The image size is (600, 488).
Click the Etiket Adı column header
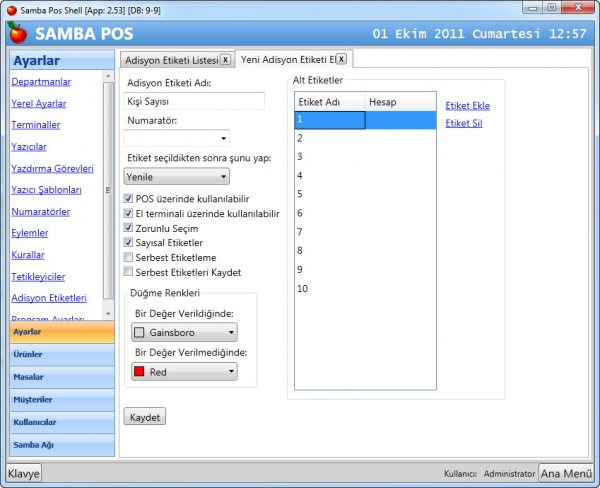[330, 102]
